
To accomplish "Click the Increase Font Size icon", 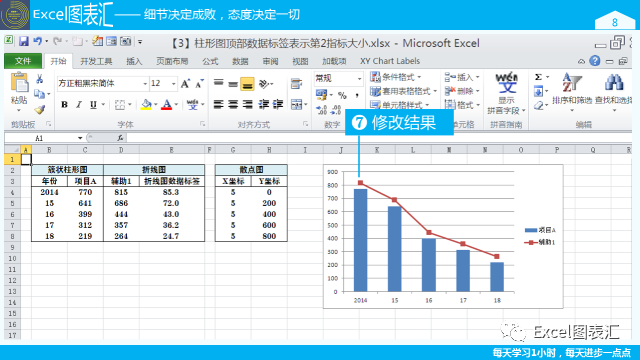I will point(185,84).
